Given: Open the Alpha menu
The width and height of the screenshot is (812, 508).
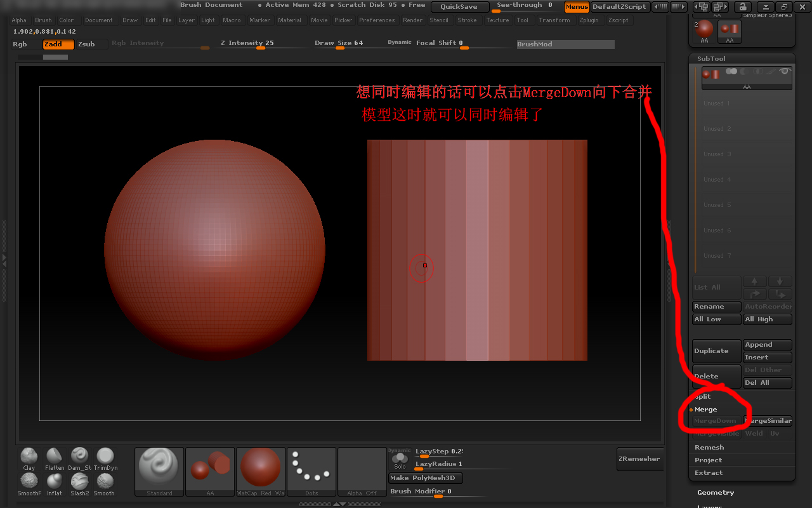Looking at the screenshot, I should coord(19,20).
